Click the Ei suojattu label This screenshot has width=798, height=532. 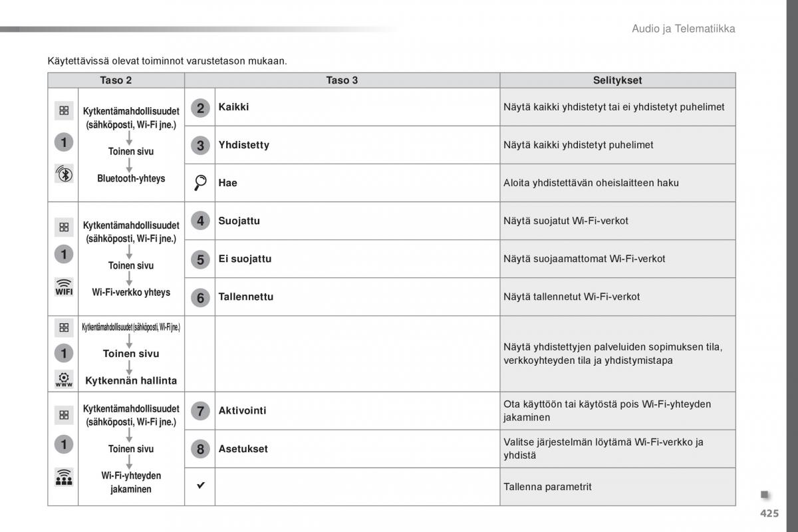[245, 259]
